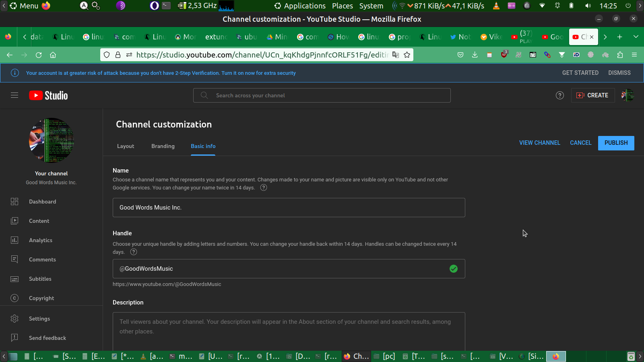The width and height of the screenshot is (644, 362).
Task: Click the PUBLISH button
Action: coord(616,143)
